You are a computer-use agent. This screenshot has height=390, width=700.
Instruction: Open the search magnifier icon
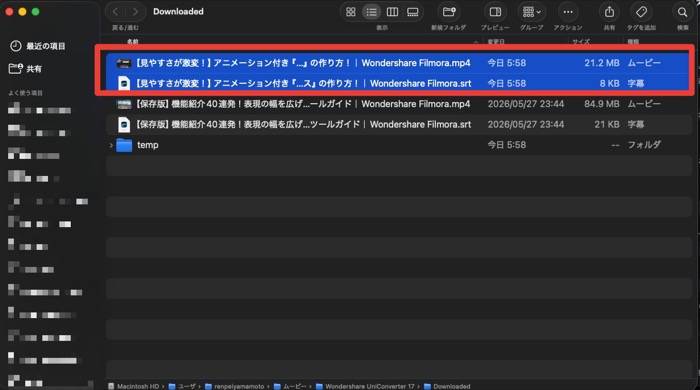coord(682,12)
